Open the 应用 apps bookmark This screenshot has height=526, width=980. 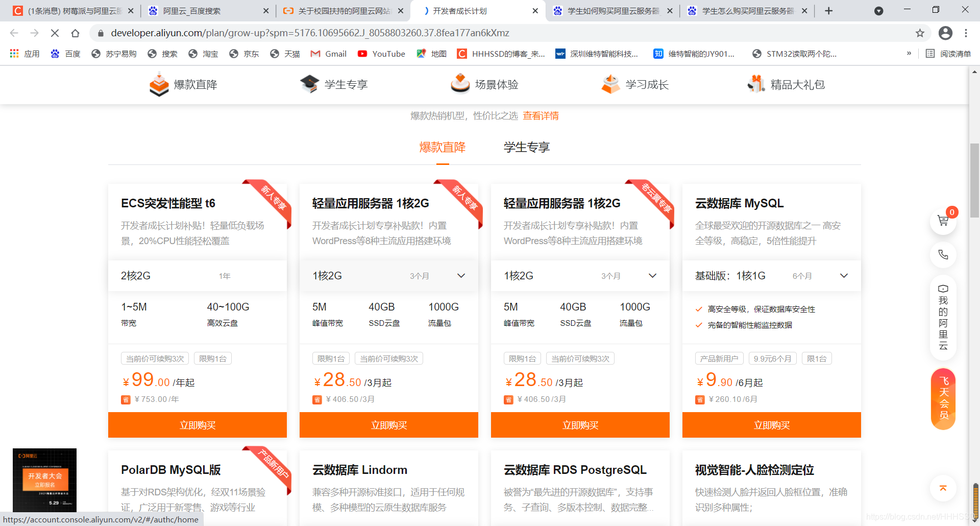coord(24,54)
